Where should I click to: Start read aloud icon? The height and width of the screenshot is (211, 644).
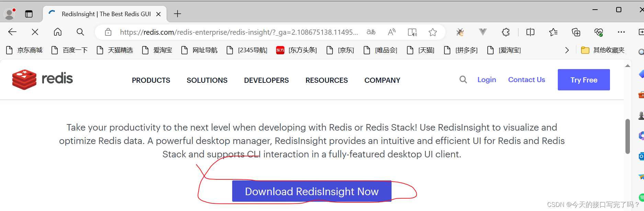(x=392, y=32)
